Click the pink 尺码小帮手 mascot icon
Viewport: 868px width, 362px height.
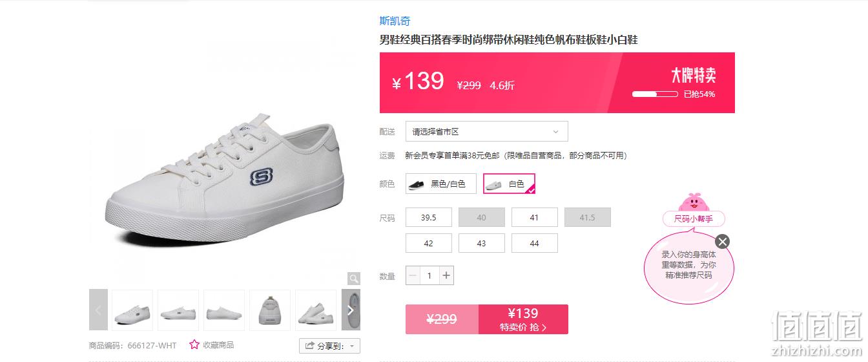694,202
